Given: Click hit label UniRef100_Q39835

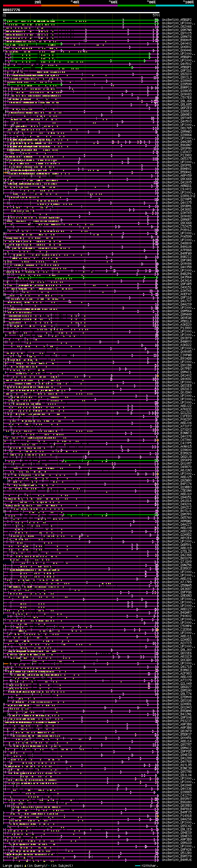Looking at the screenshot, I should [x=177, y=91].
